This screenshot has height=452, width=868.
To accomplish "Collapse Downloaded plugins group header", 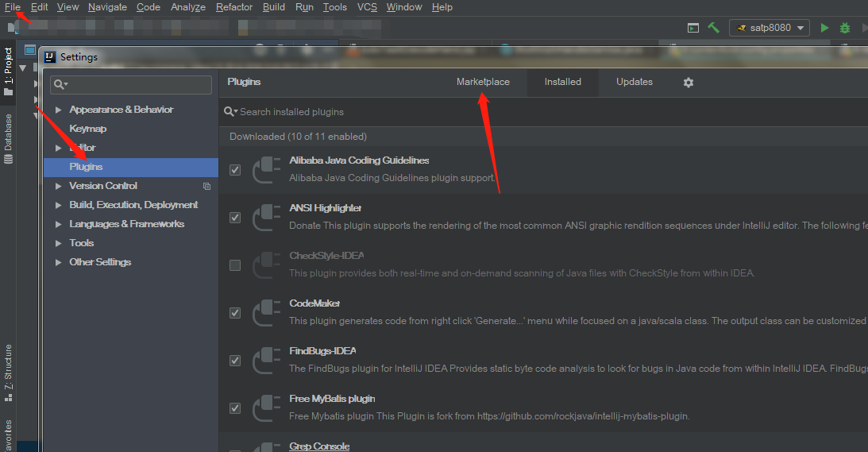I will (298, 137).
